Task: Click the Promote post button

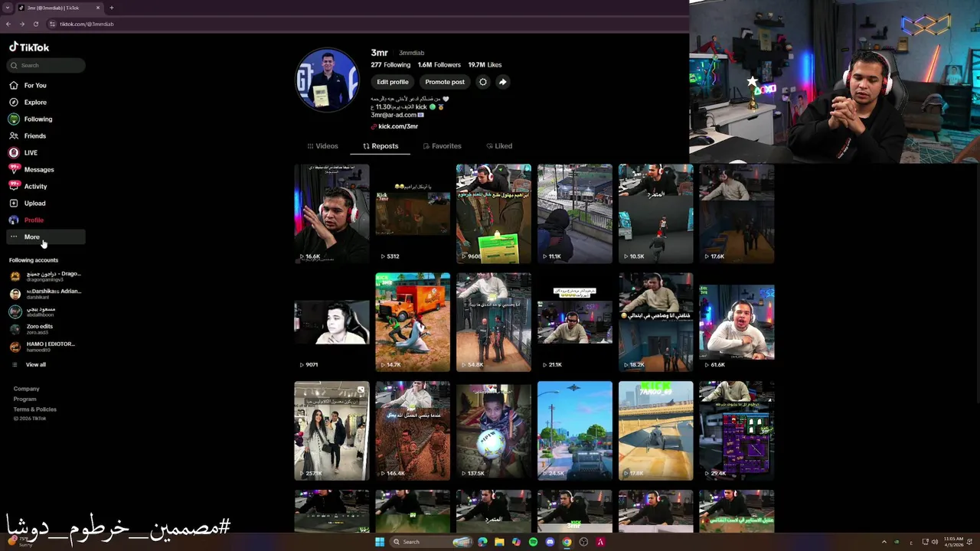Action: (445, 82)
